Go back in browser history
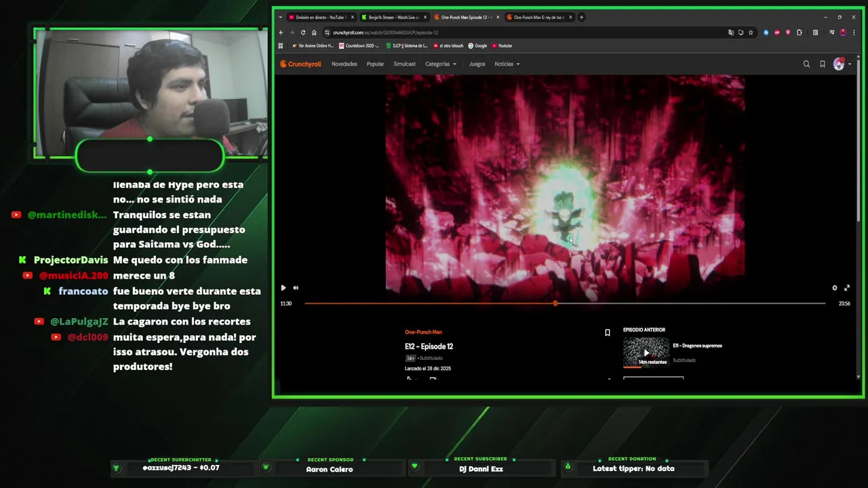Image resolution: width=868 pixels, height=488 pixels. tap(281, 33)
